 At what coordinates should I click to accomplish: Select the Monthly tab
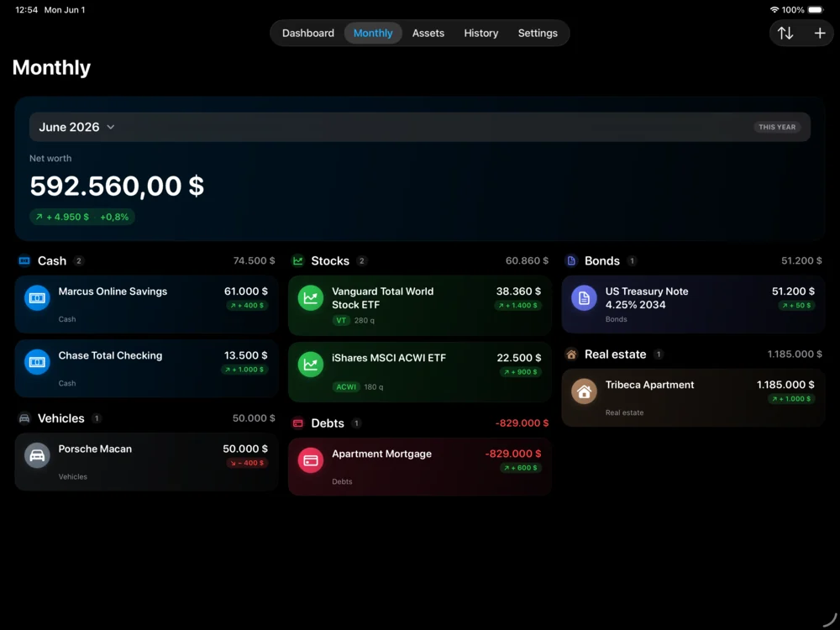tap(373, 34)
